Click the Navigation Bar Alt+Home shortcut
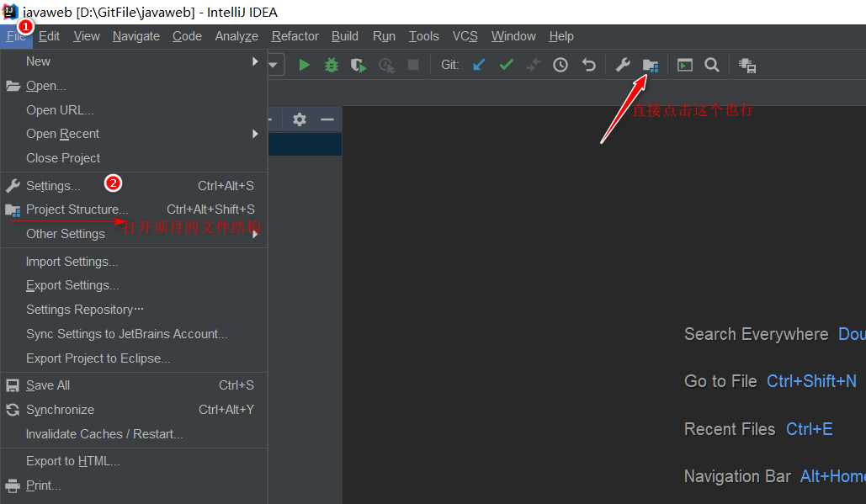866x504 pixels. tap(833, 476)
